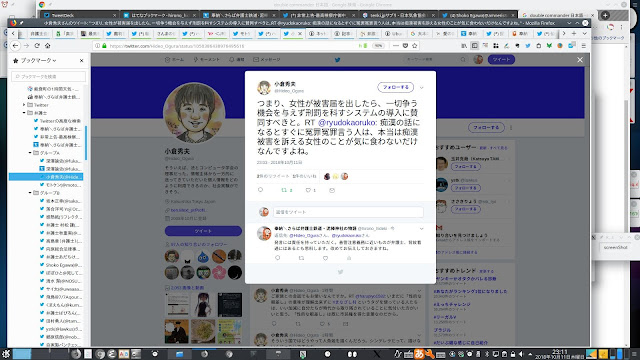List all Firefox tabs dropdown
Image resolution: width=640 pixels, height=360 pixels.
pyautogui.click(x=584, y=33)
